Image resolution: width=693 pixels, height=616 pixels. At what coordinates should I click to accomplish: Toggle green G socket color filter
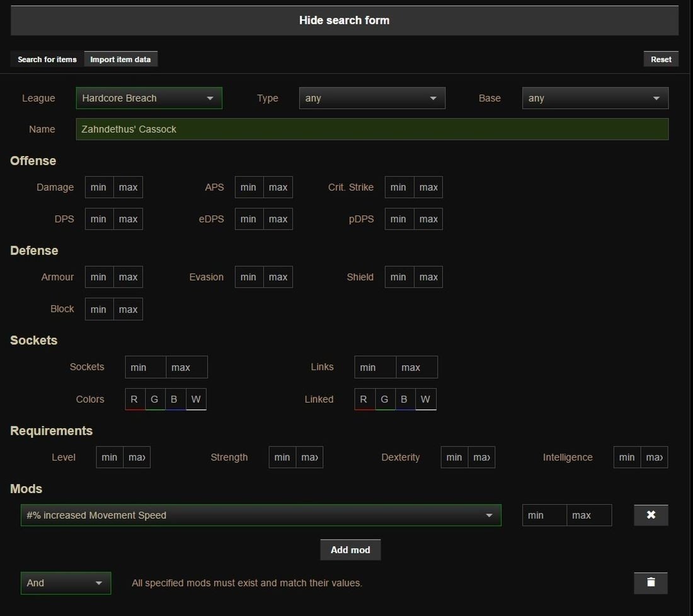tap(155, 399)
